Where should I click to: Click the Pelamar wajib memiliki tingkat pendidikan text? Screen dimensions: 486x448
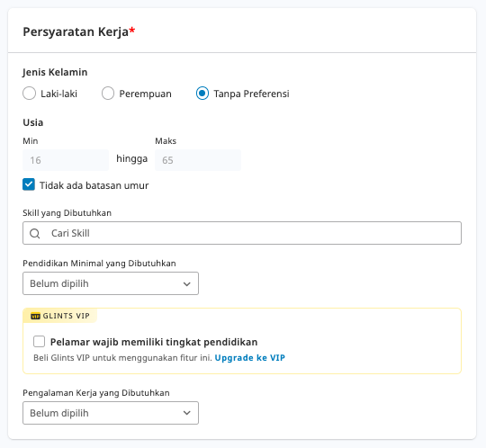coord(154,342)
